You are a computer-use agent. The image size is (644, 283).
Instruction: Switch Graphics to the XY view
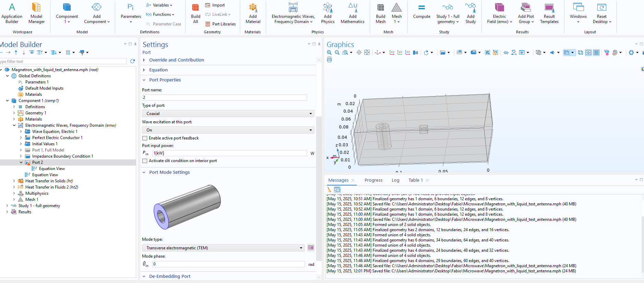click(392, 53)
